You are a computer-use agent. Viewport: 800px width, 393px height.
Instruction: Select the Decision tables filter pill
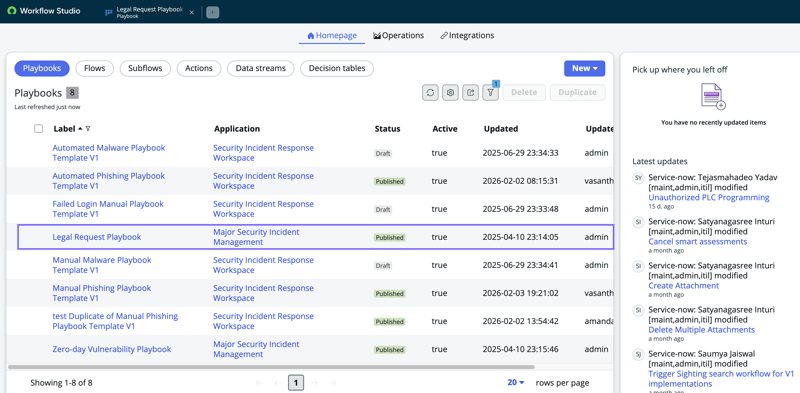(337, 68)
